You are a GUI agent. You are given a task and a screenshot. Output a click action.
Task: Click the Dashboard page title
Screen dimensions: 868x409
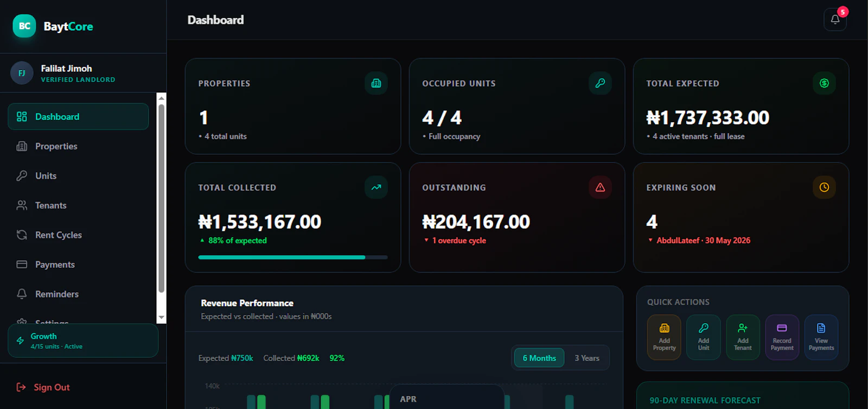click(215, 20)
